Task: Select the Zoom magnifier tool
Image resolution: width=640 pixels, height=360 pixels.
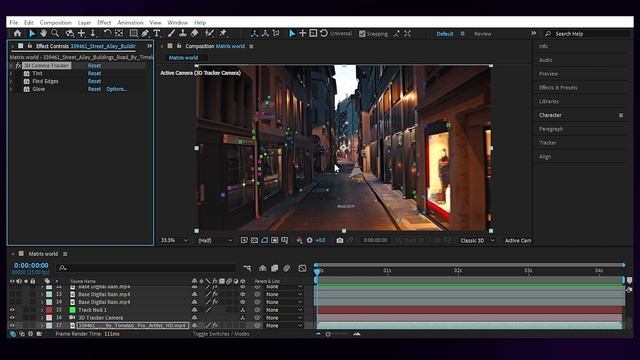Action: (x=55, y=33)
